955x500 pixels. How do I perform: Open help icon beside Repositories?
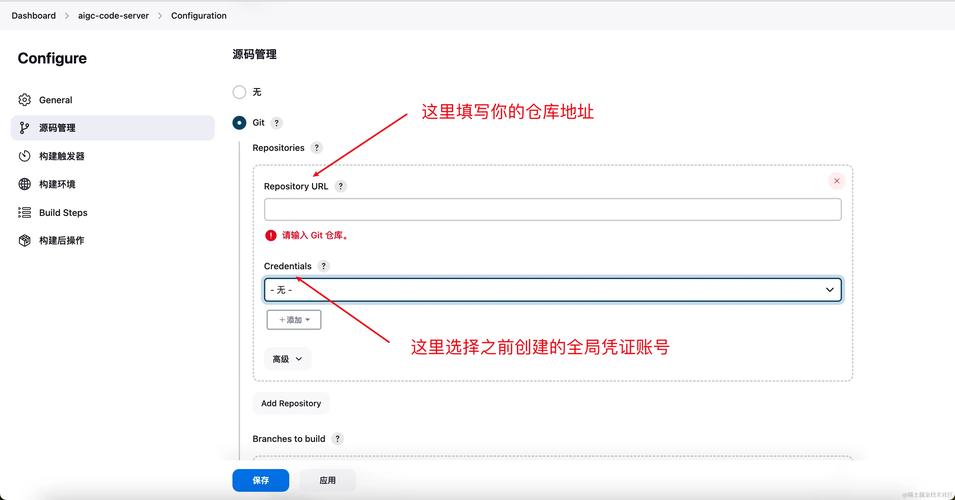point(316,147)
